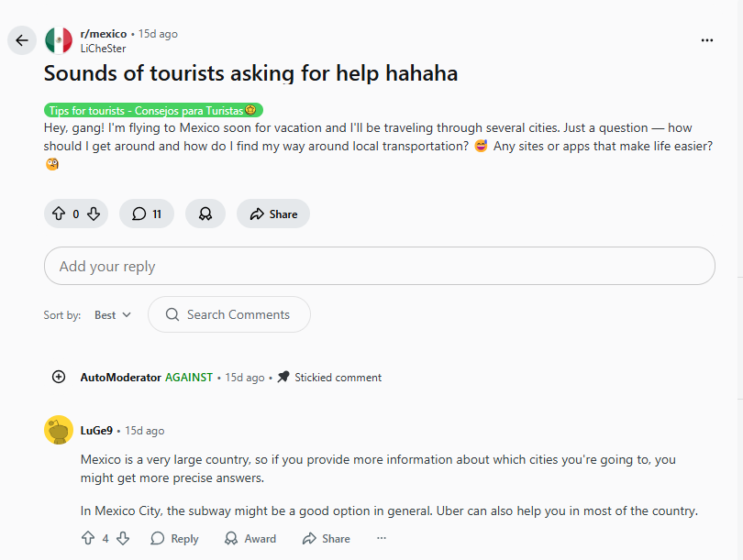Open the r/mexico community avatar
This screenshot has width=743, height=560.
[x=59, y=40]
